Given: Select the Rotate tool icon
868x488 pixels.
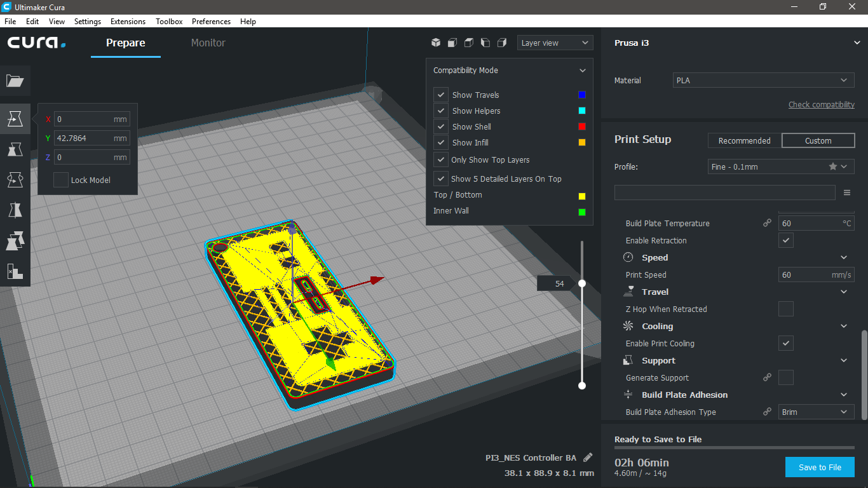Looking at the screenshot, I should 15,180.
